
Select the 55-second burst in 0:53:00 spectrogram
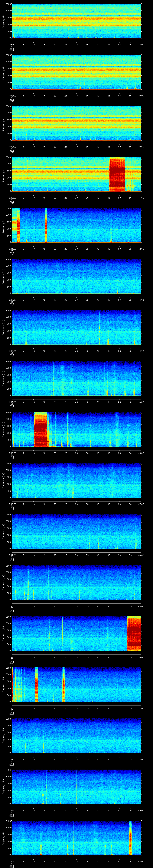click(130, 838)
